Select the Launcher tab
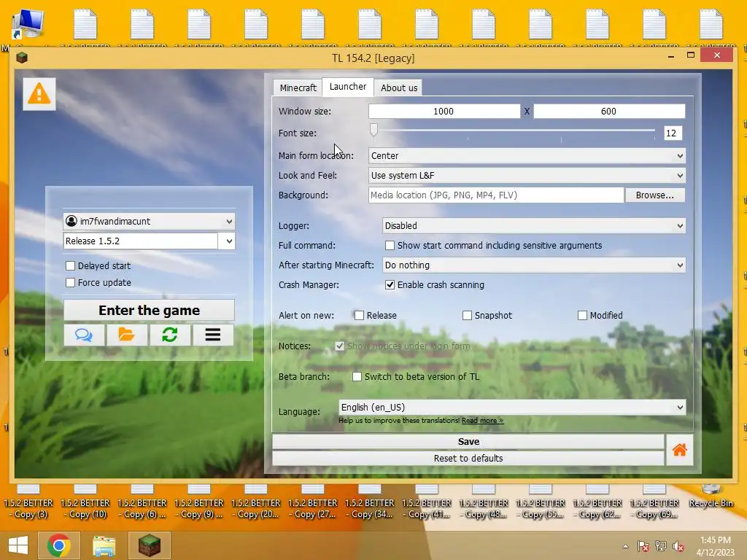The width and height of the screenshot is (747, 560). [348, 87]
